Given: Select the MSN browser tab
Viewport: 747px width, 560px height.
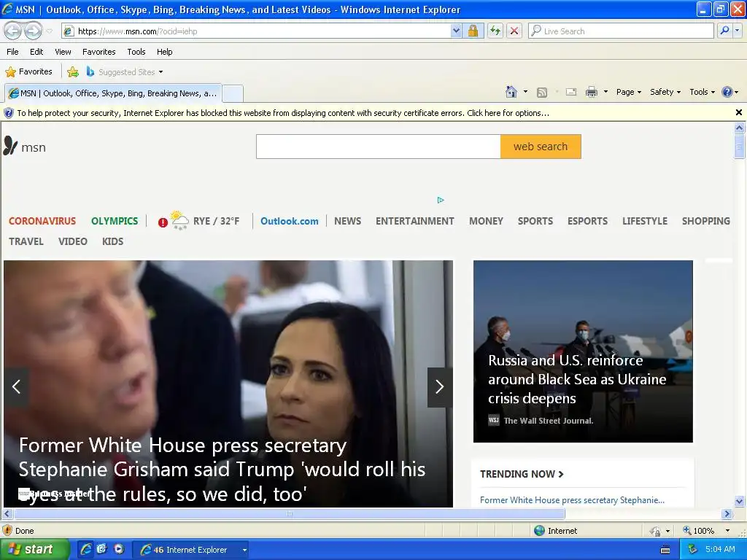Looking at the screenshot, I should click(x=113, y=93).
